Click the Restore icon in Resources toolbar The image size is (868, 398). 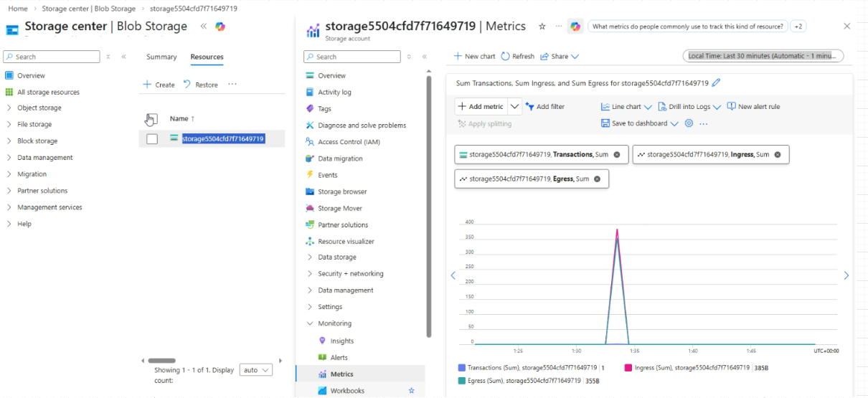pyautogui.click(x=187, y=85)
